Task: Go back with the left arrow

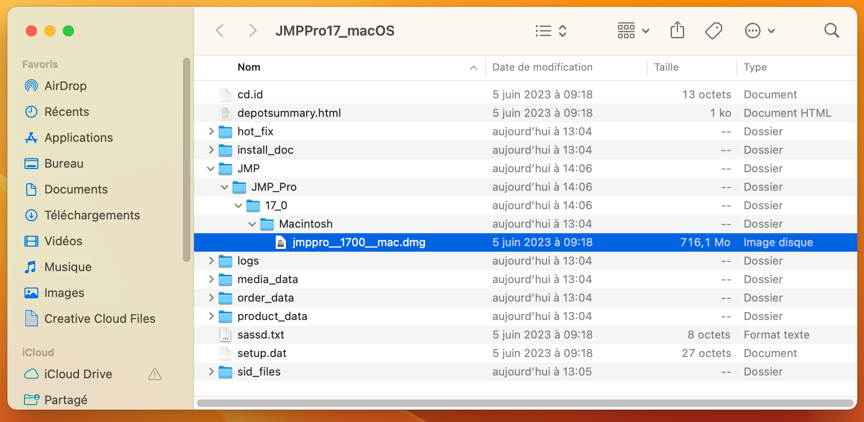Action: [220, 31]
